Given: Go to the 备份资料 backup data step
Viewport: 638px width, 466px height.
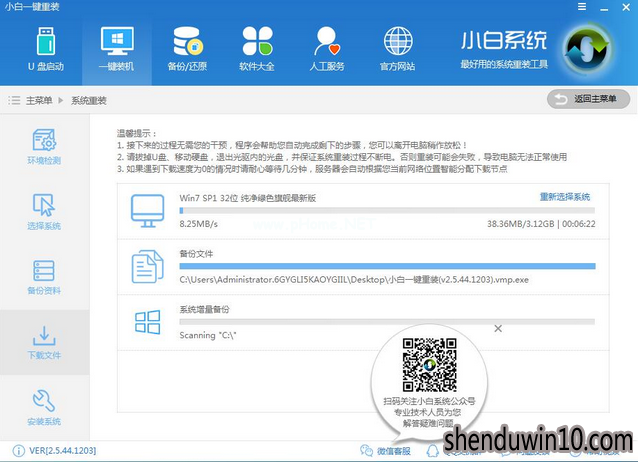Looking at the screenshot, I should pos(44,277).
